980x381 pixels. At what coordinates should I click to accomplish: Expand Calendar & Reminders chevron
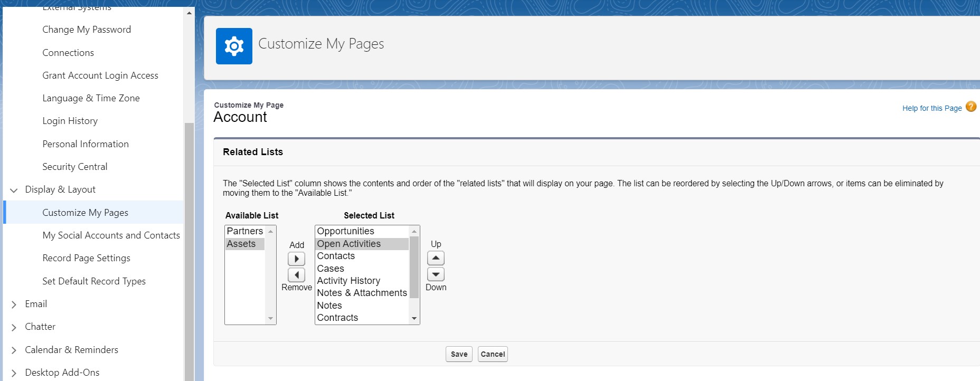[x=14, y=350]
